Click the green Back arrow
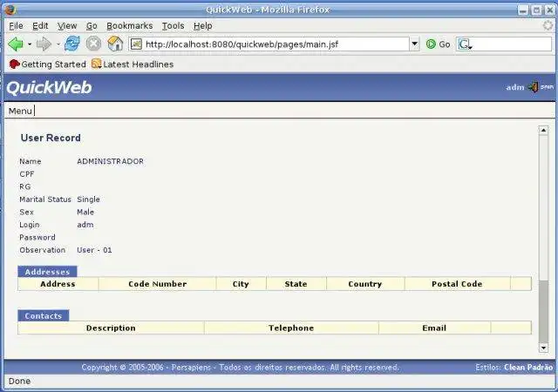The image size is (558, 392). 16,44
